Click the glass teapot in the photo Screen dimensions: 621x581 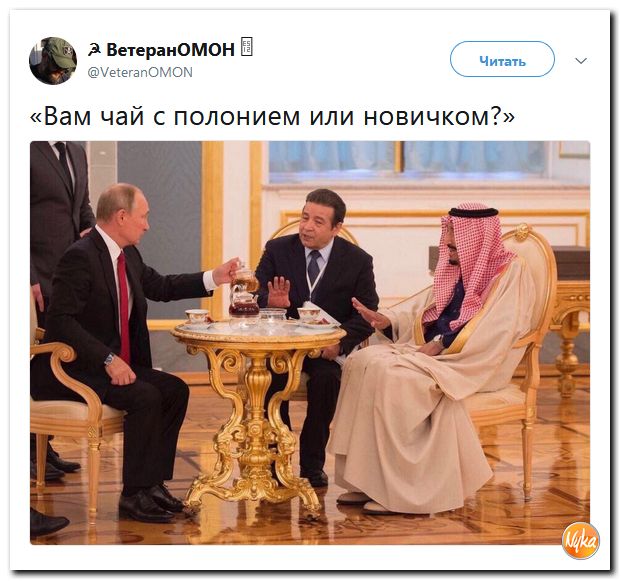(244, 291)
